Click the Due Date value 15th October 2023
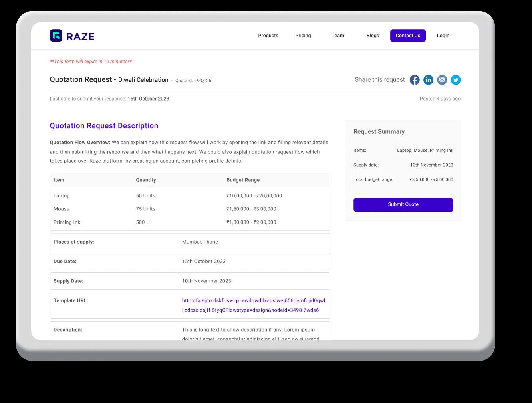532x403 pixels. [x=204, y=261]
